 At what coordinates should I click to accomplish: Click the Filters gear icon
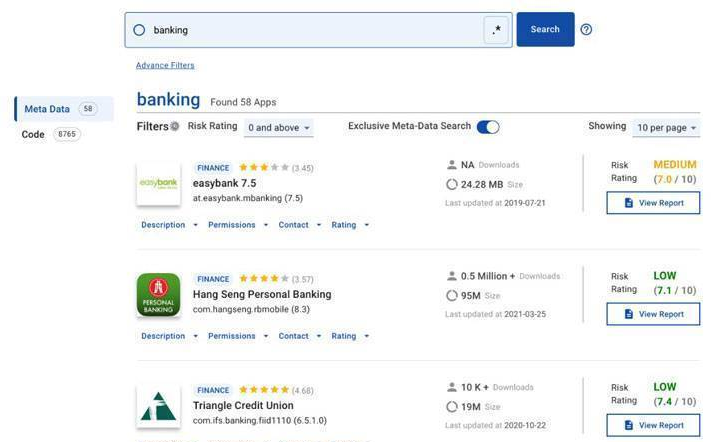tap(175, 127)
